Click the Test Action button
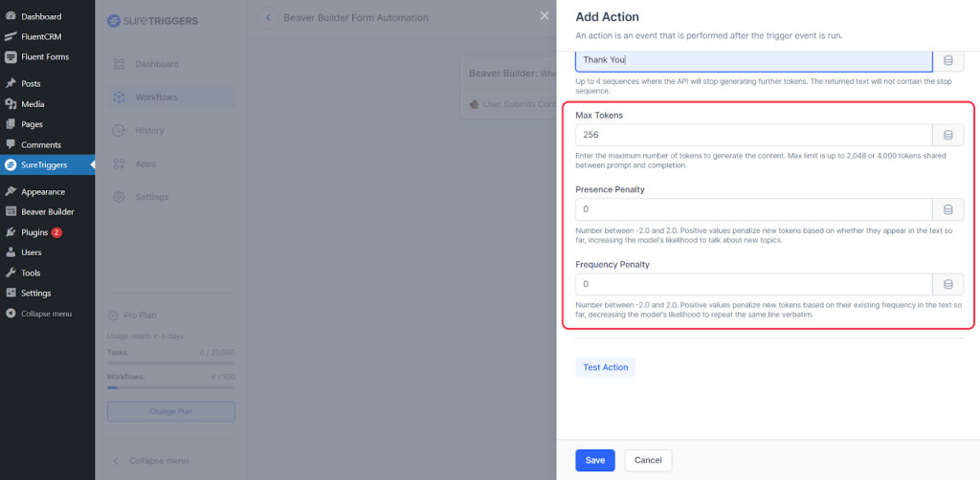980x480 pixels. point(605,367)
